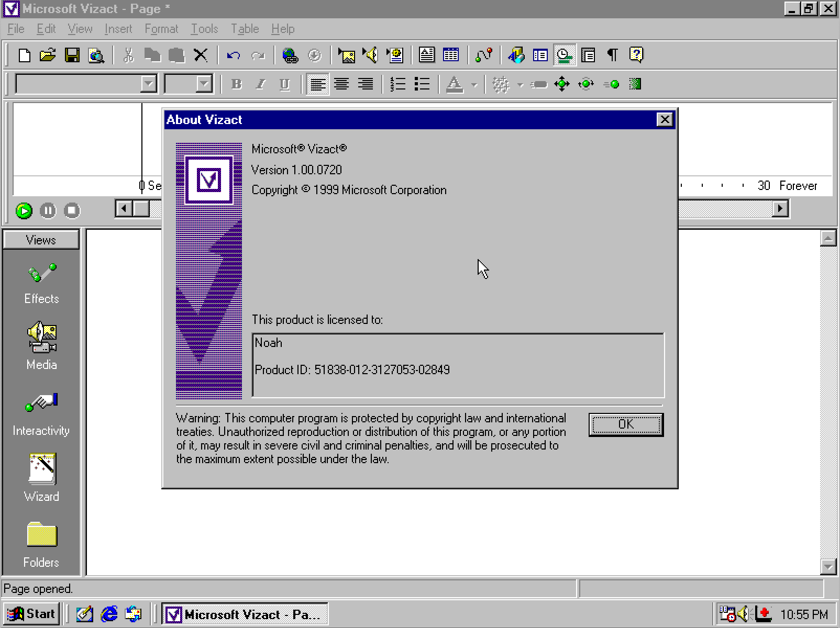Toggle the timeline clock view icon
Image resolution: width=840 pixels, height=628 pixels.
pyautogui.click(x=564, y=55)
